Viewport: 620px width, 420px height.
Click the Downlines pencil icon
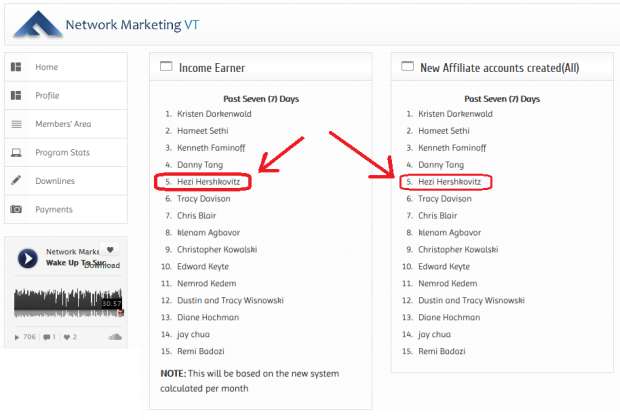pyautogui.click(x=16, y=181)
